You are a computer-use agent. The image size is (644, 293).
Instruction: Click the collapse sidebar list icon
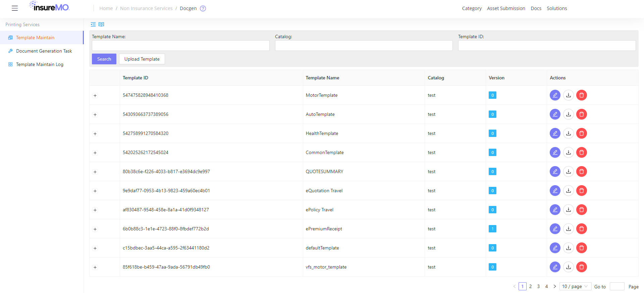tap(93, 24)
